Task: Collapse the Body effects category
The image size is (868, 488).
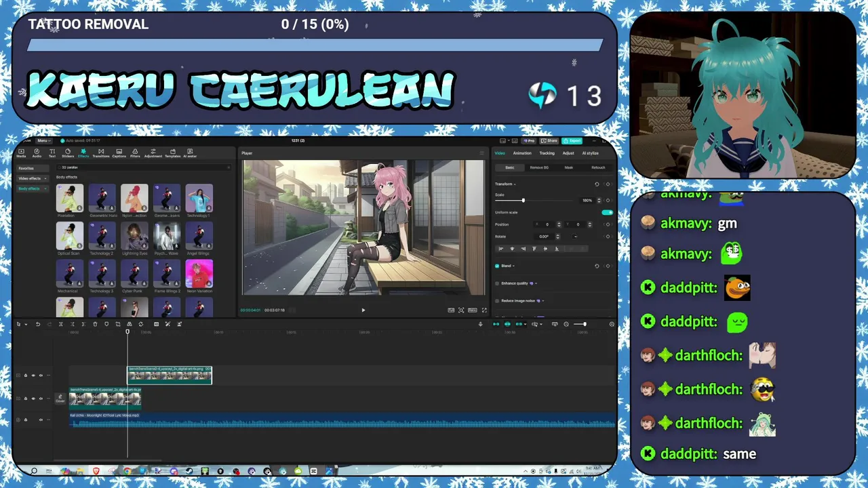Action: point(32,188)
